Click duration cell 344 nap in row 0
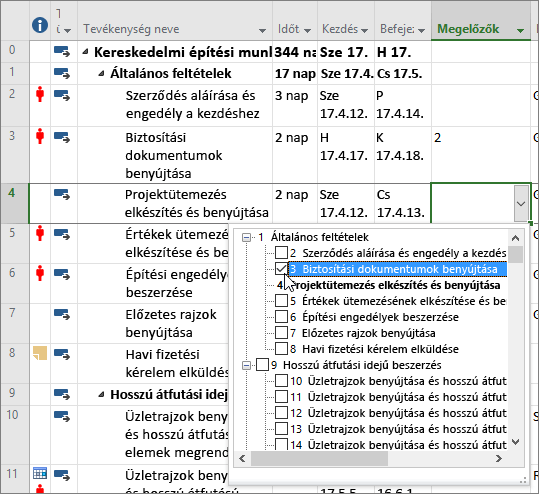 pos(295,52)
